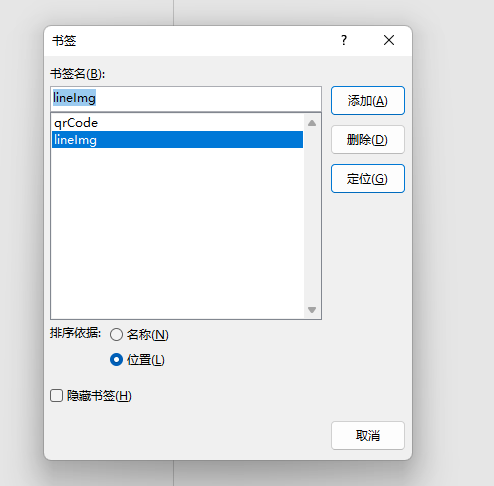Select the lineImg list entry
The image size is (494, 486).
pos(177,140)
